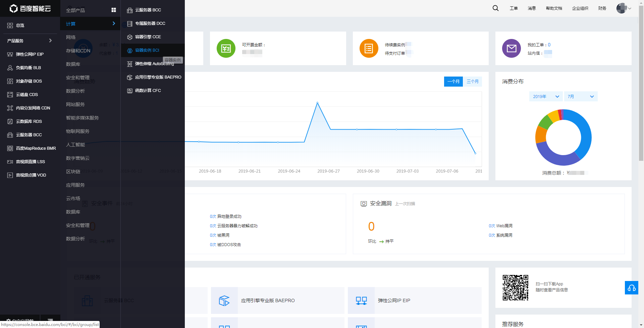Image resolution: width=644 pixels, height=328 pixels.
Task: Click the 安全漏洞 panel icon
Action: tap(364, 204)
